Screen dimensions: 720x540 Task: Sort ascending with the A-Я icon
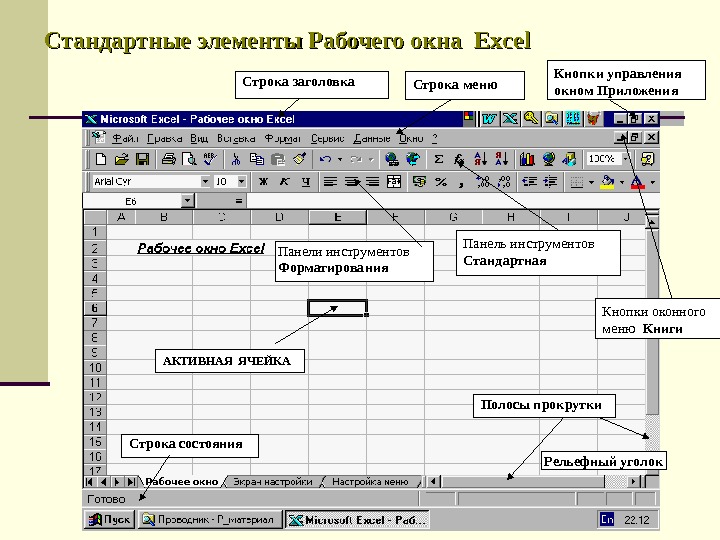point(480,159)
